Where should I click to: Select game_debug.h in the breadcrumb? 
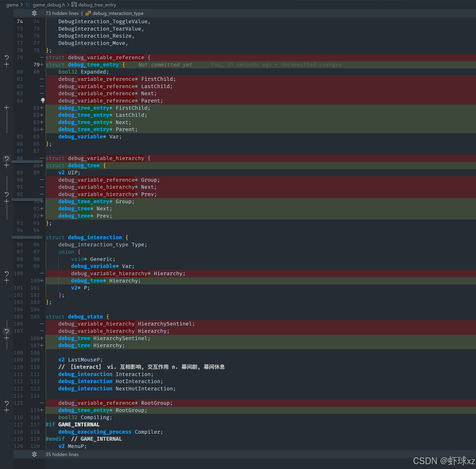pos(49,5)
